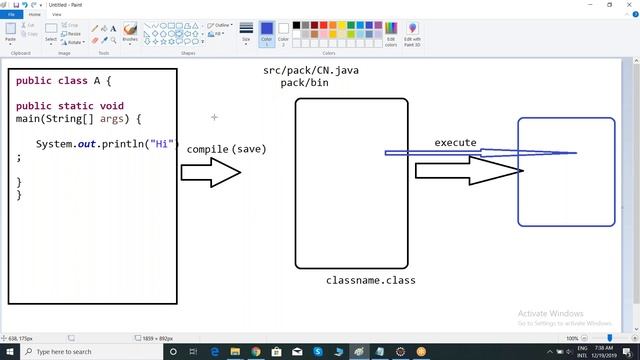Click the Redo arrow in title bar
The height and width of the screenshot is (360, 640).
(33, 5)
